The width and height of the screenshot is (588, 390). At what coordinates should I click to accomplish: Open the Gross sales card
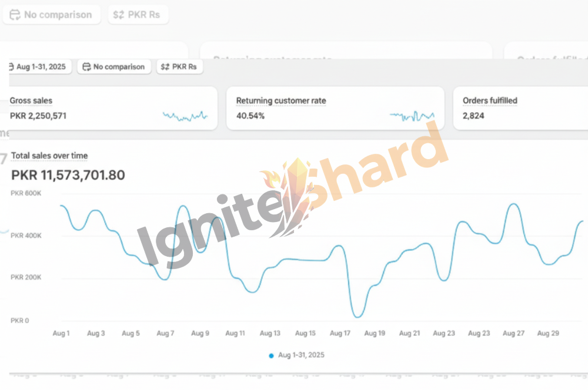113,109
